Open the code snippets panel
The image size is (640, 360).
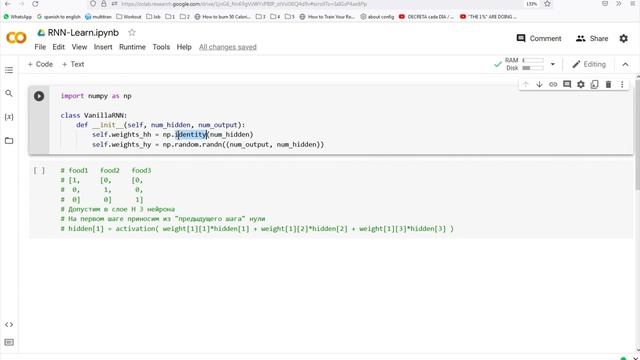pos(9,325)
